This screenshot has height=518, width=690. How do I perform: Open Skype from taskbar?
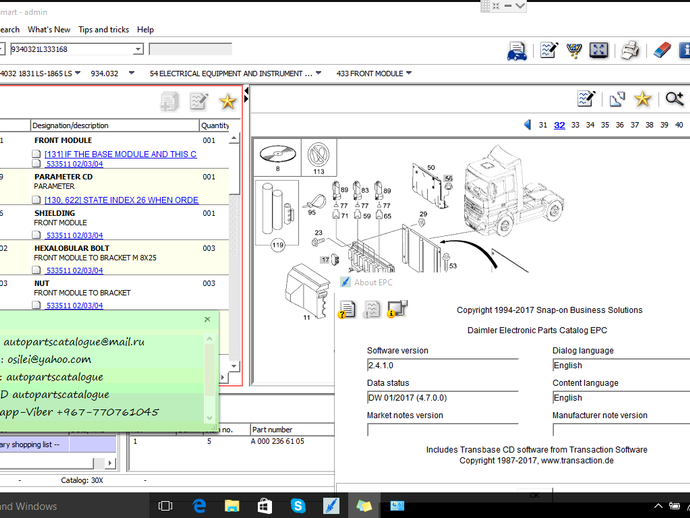tap(298, 506)
